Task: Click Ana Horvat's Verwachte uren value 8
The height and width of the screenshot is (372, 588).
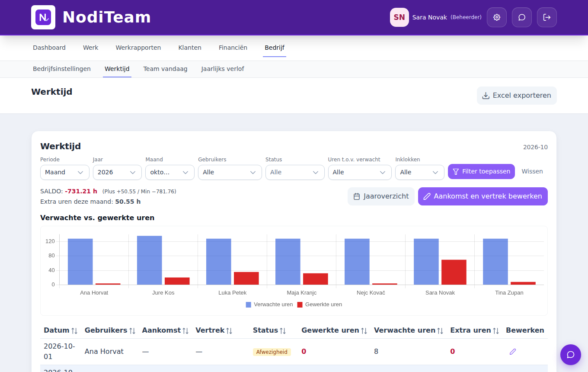Action: 376,352
